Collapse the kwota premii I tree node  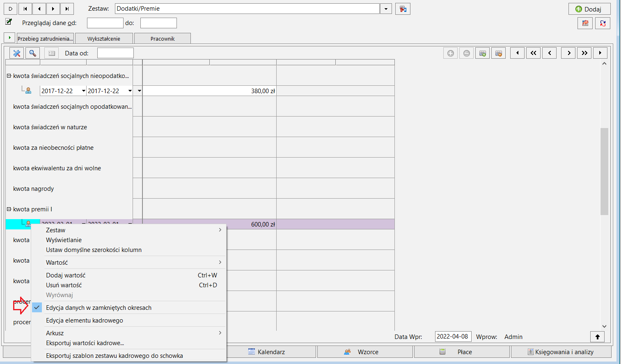[9, 209]
